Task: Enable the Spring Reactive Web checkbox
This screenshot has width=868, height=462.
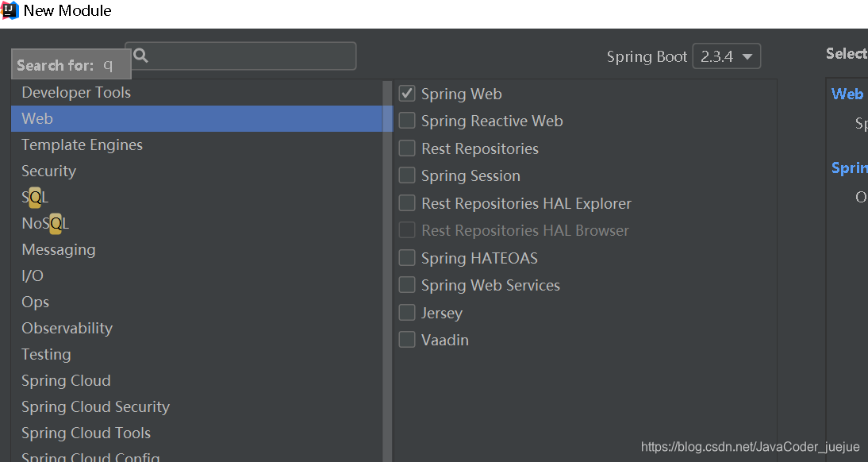Action: tap(407, 121)
